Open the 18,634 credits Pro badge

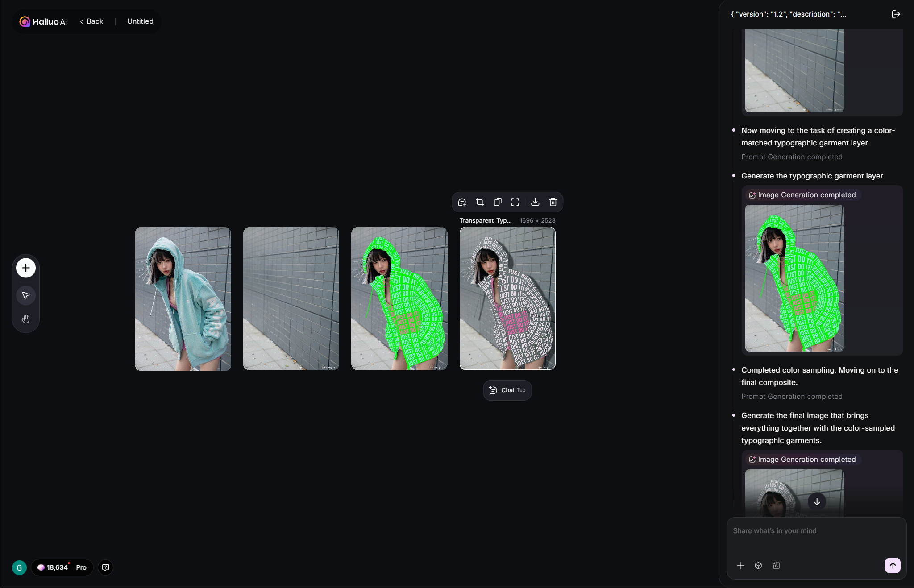[x=62, y=567]
